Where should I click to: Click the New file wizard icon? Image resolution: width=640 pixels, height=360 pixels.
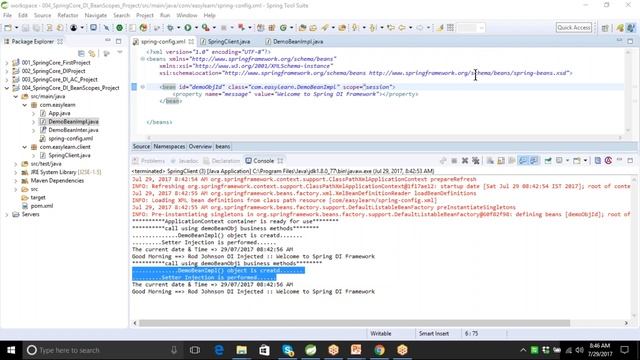(8, 28)
